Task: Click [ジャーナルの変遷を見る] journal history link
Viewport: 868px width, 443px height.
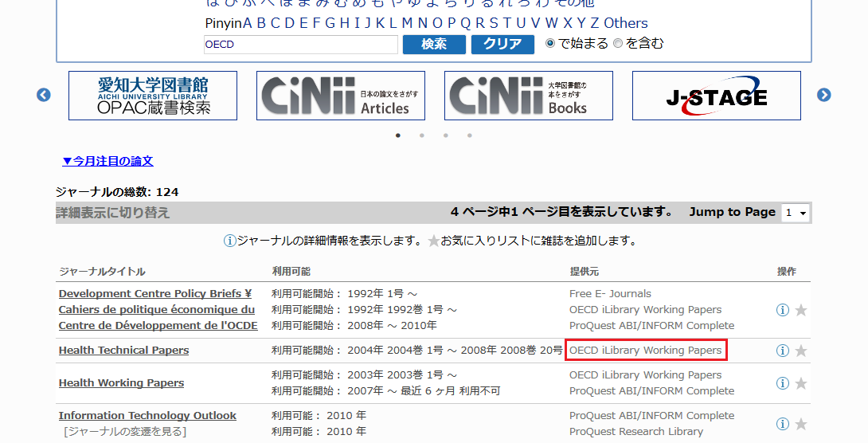Action: pyautogui.click(x=125, y=431)
